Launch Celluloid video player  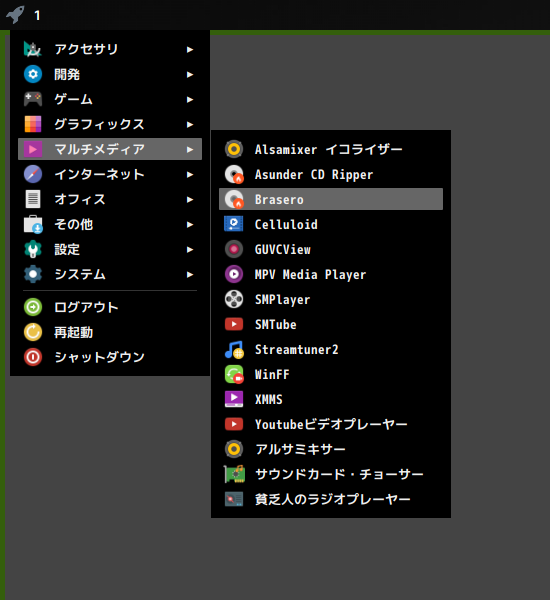point(331,224)
